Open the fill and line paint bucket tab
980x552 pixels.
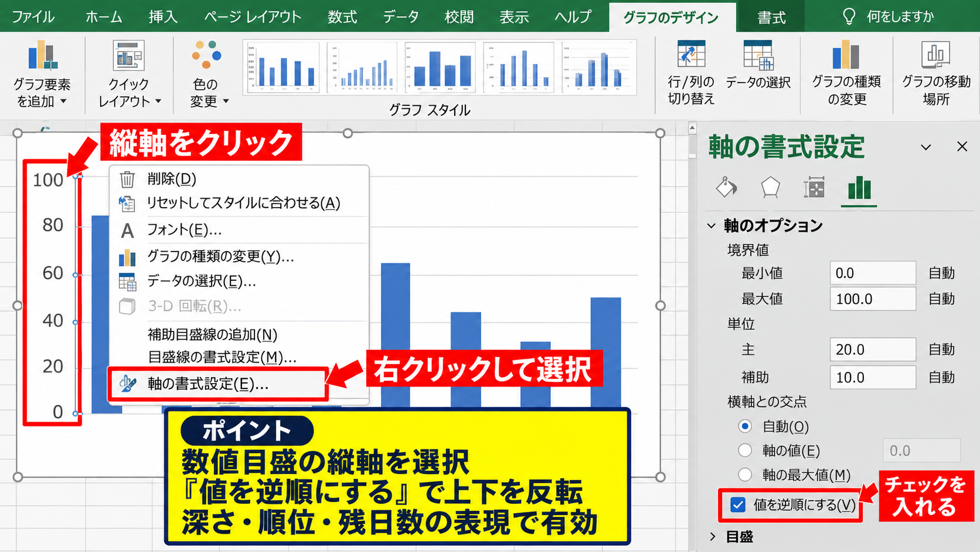[727, 188]
